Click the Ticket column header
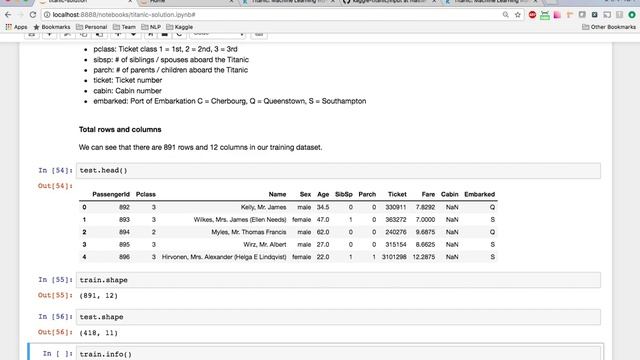 tap(397, 194)
